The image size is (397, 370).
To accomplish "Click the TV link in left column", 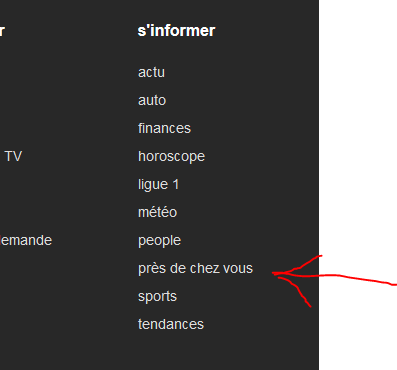I will (x=13, y=156).
